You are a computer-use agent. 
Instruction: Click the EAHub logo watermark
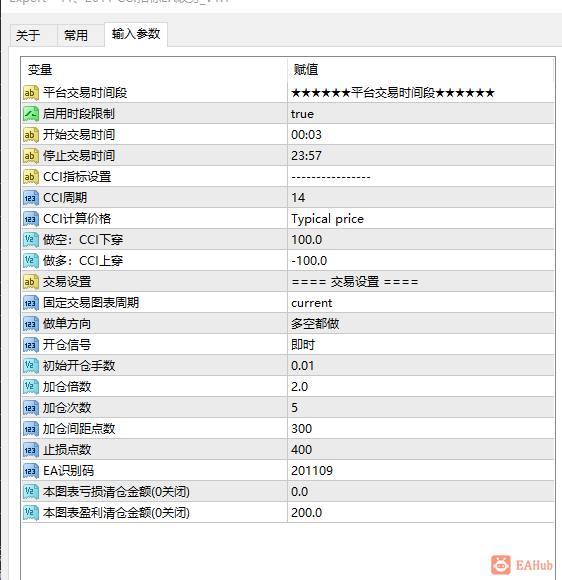[522, 565]
